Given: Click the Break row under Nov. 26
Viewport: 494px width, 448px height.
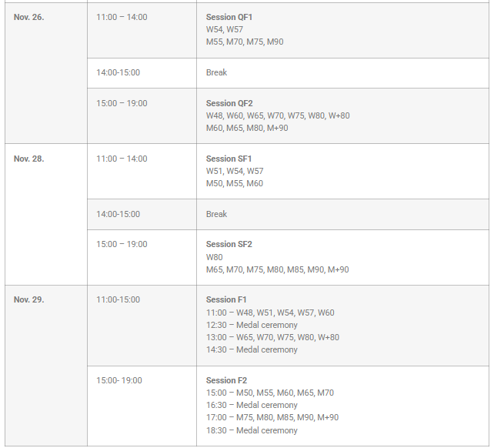Looking at the screenshot, I should (216, 72).
